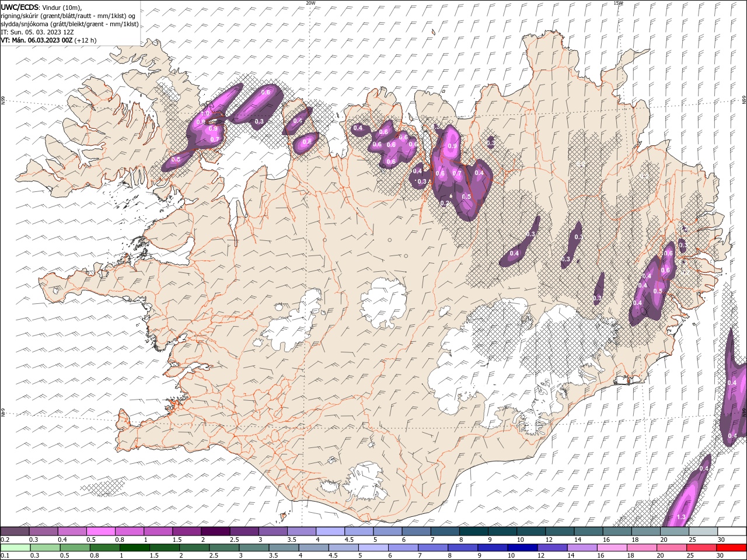Click the 16 light pink swatch in the lower legend
747x560 pixels.
(612, 548)
